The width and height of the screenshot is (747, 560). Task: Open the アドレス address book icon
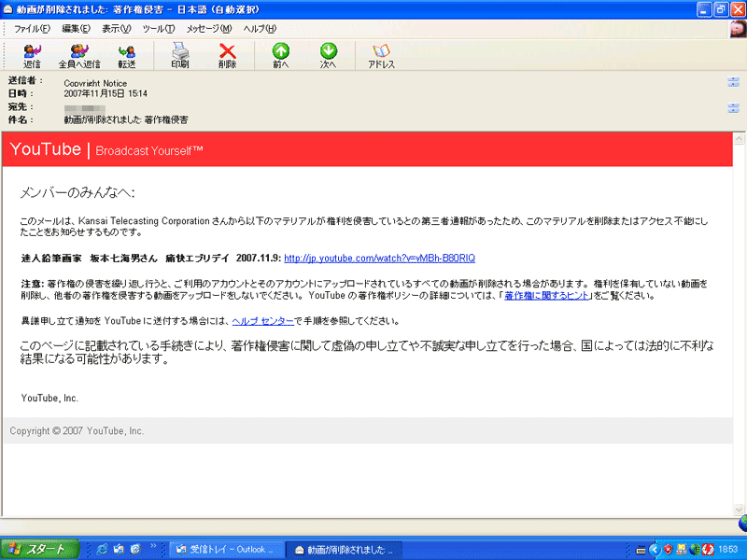point(381,56)
